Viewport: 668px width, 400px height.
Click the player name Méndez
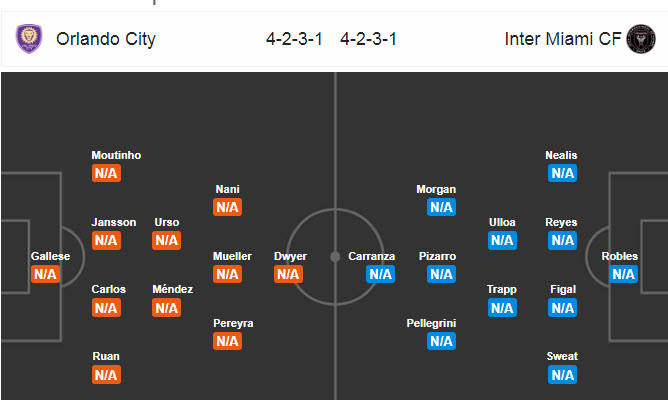click(172, 289)
